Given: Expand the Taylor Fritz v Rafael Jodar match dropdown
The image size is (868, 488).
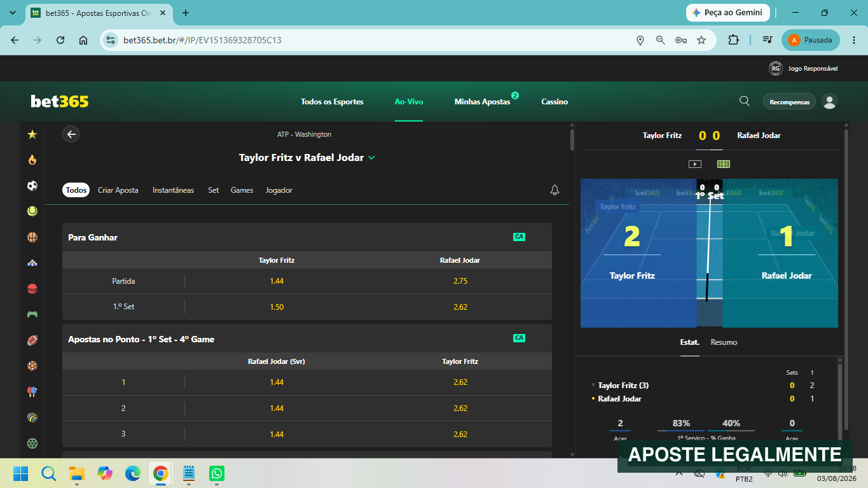Looking at the screenshot, I should click(372, 158).
